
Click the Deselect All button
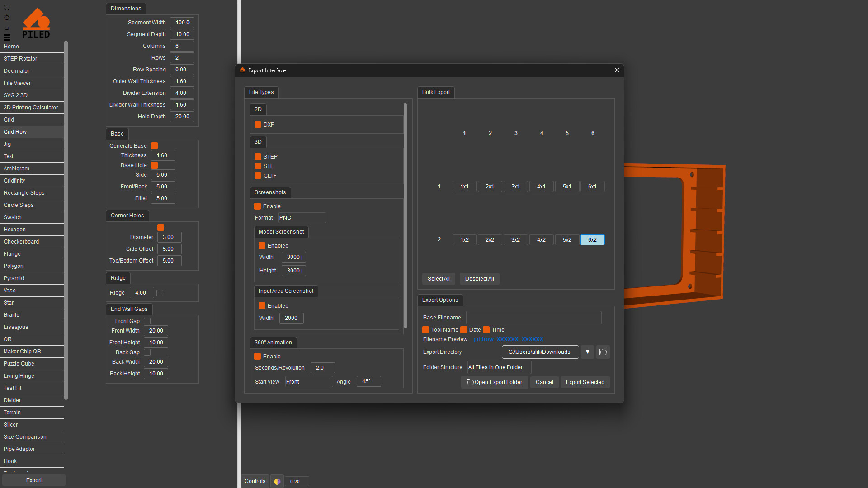click(479, 279)
